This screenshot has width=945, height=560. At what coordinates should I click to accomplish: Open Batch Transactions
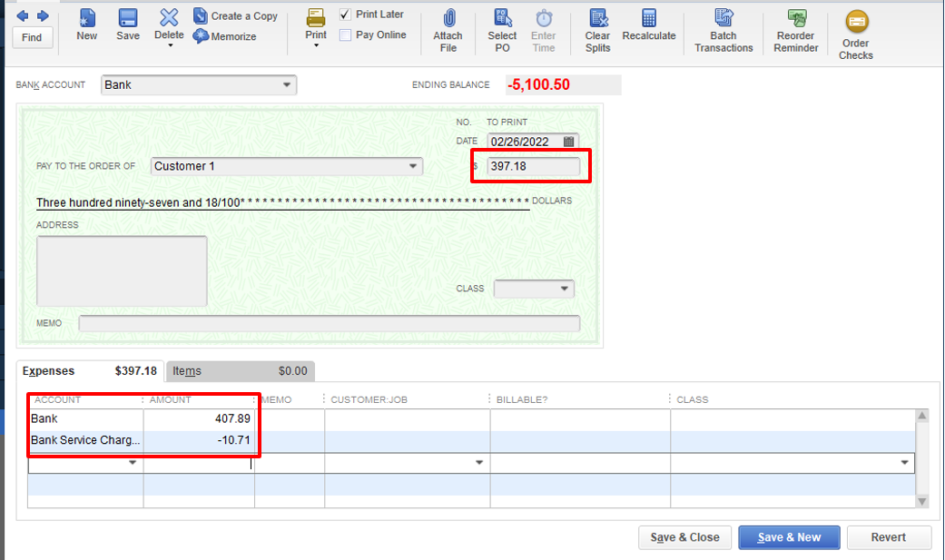[x=723, y=29]
